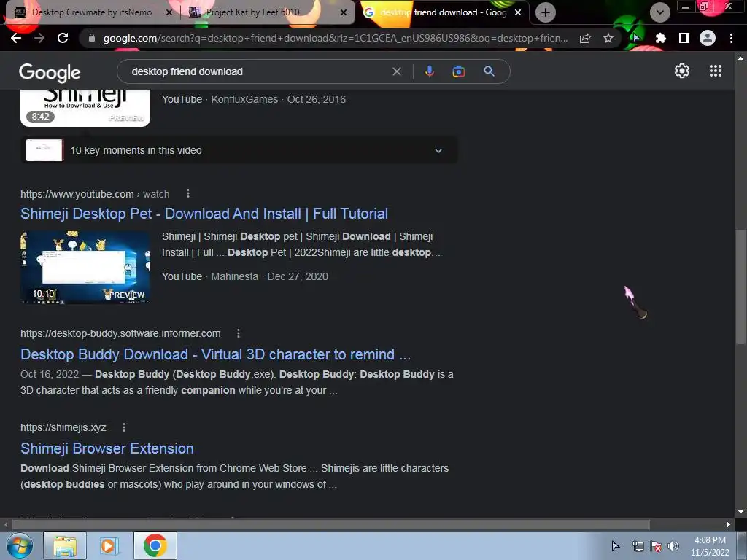The width and height of the screenshot is (747, 560).
Task: Open Shimeji Browser Extension link
Action: 107,448
